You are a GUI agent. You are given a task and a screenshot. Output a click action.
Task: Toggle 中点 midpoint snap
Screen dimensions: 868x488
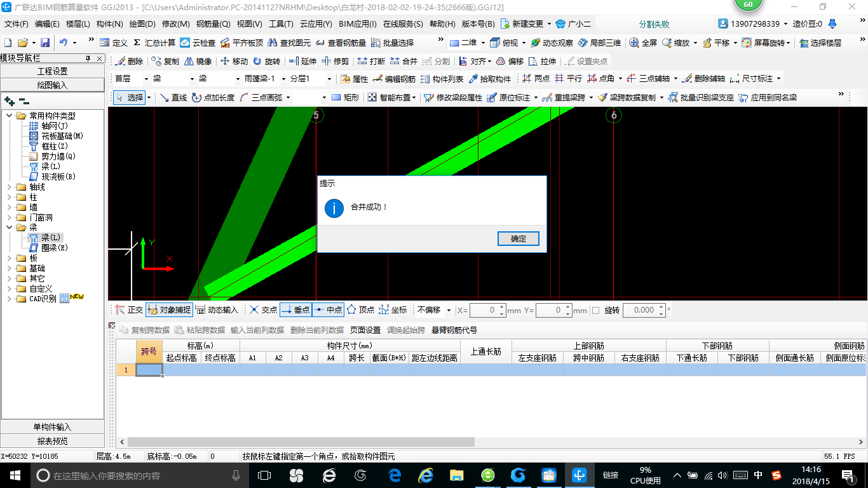(328, 310)
